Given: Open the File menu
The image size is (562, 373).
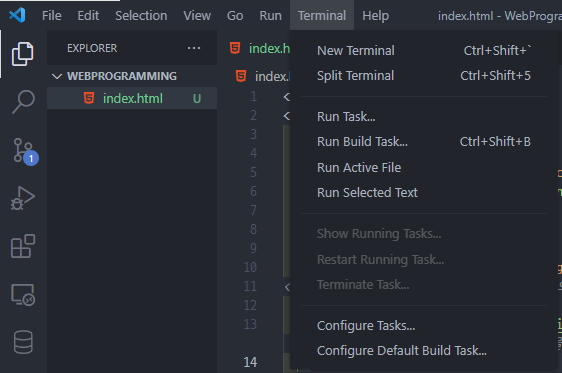Looking at the screenshot, I should coord(52,16).
